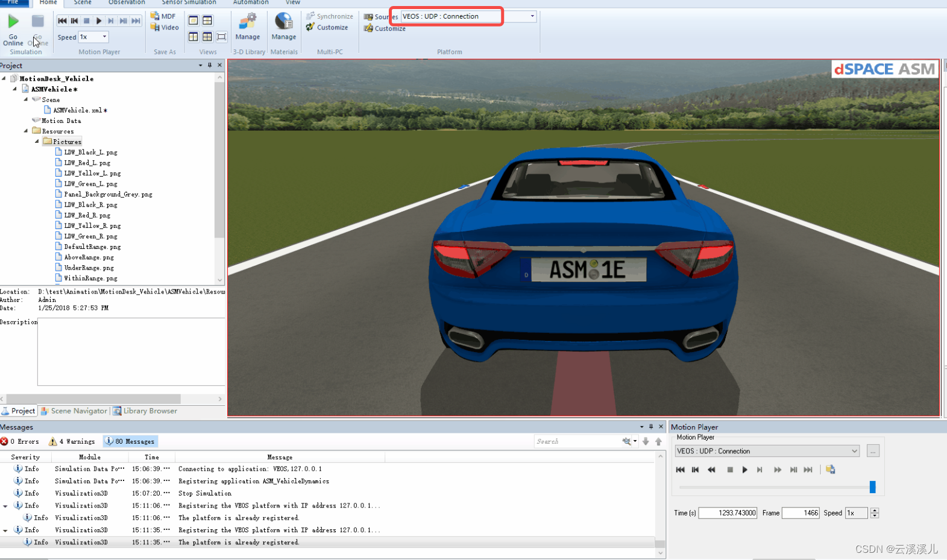Screen dimensions: 947x560
Task: Click fast-forward button in Motion Player pane
Action: coord(778,470)
